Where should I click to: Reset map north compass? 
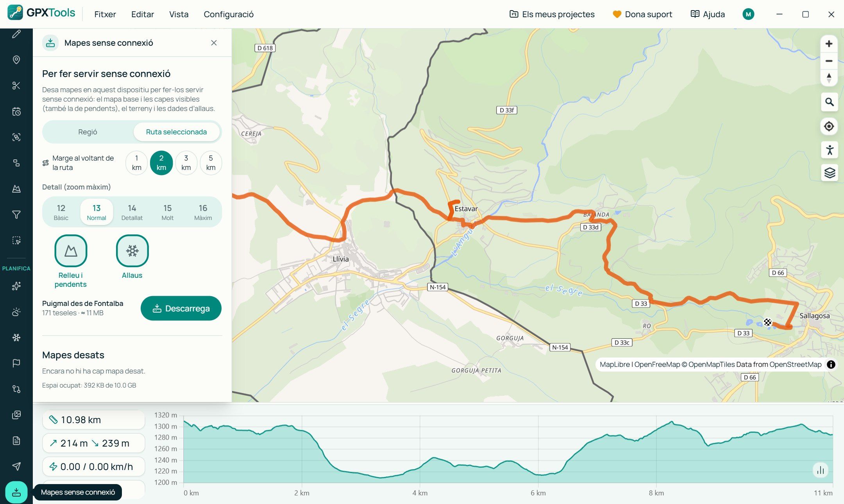coord(829,78)
